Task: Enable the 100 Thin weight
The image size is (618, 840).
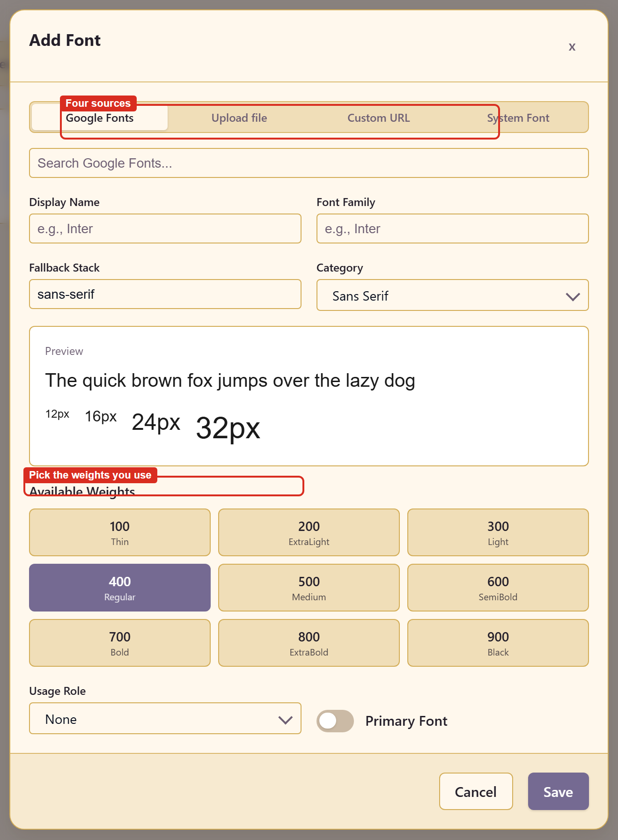Action: [120, 532]
